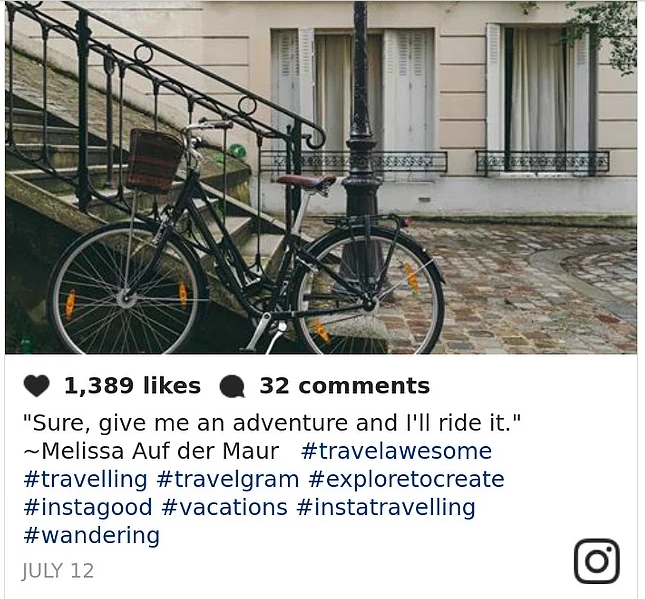Click the bicycle's wicker basket in photo
645x599 pixels.
155,159
